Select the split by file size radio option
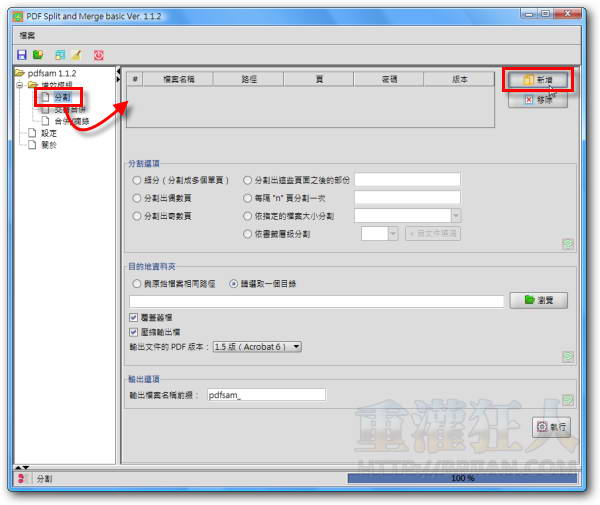 click(248, 216)
